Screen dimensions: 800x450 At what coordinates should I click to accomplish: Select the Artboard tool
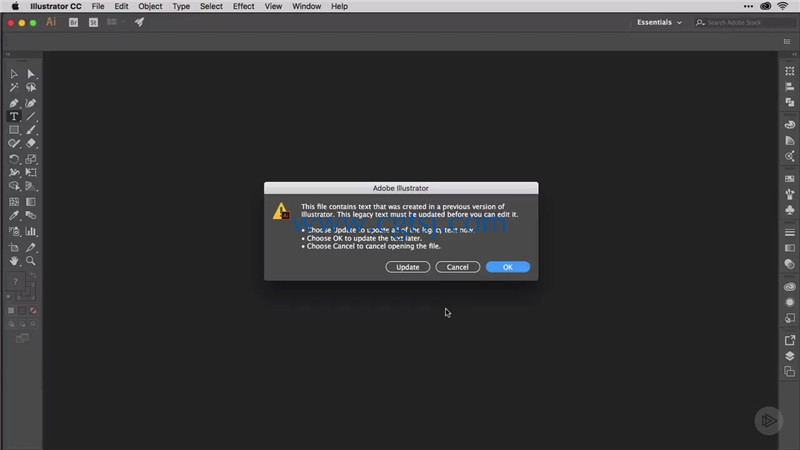point(14,247)
